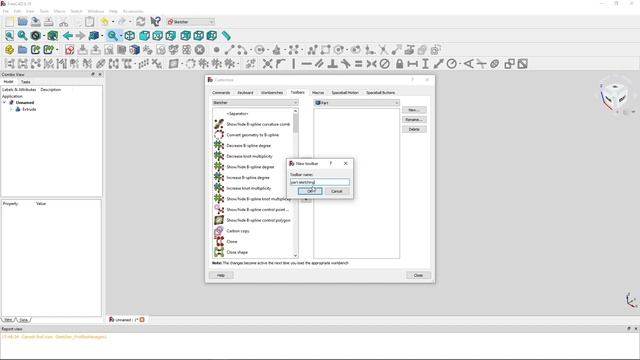Select the Sketcher rectangle tool
The image size is (640, 360).
click(x=325, y=50)
